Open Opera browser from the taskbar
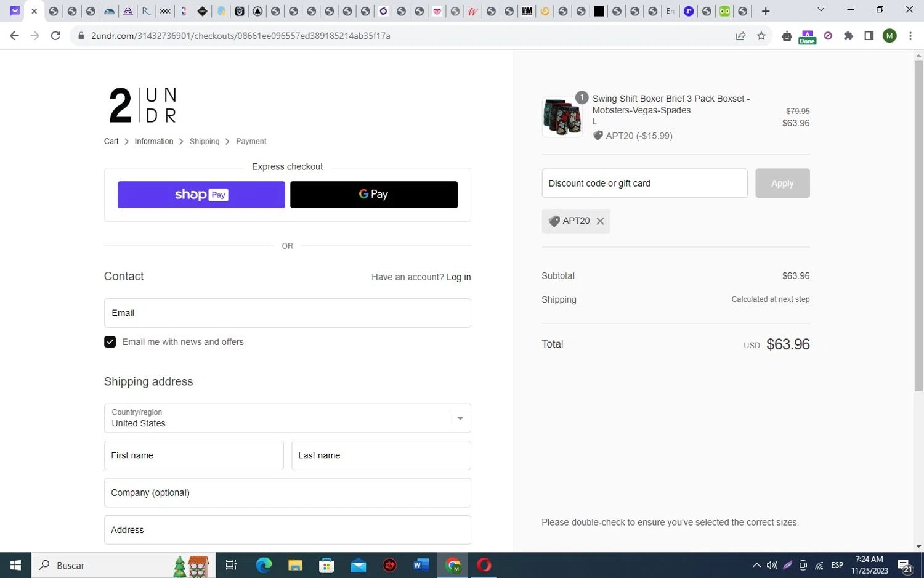Screen dimensions: 924x578 click(x=484, y=564)
